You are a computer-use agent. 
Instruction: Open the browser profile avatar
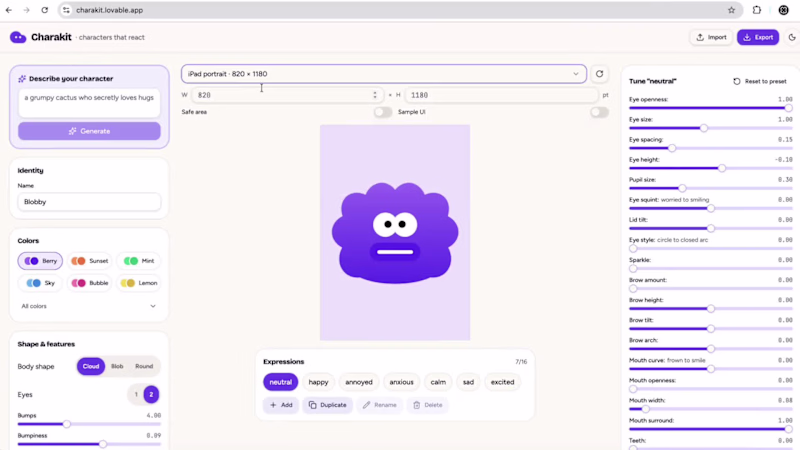coord(784,10)
